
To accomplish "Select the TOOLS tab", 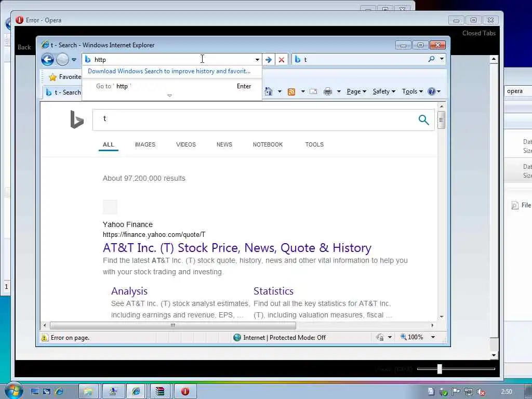I will 314,144.
